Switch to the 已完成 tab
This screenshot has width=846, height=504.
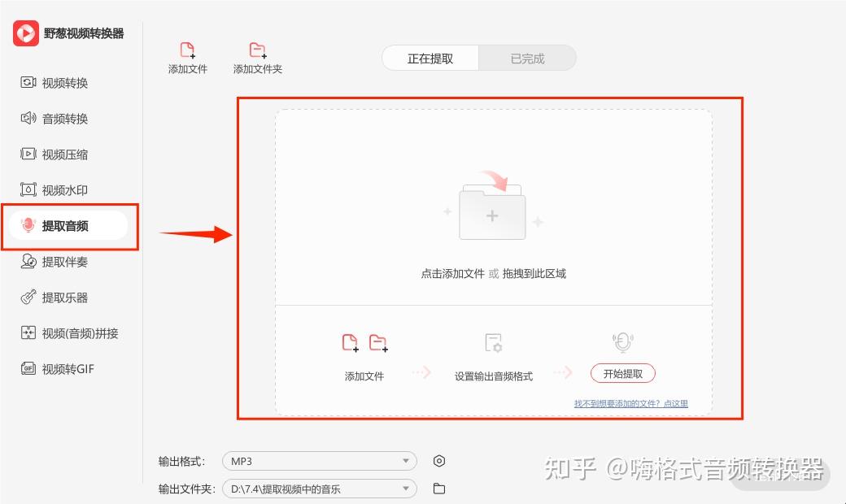click(x=527, y=59)
